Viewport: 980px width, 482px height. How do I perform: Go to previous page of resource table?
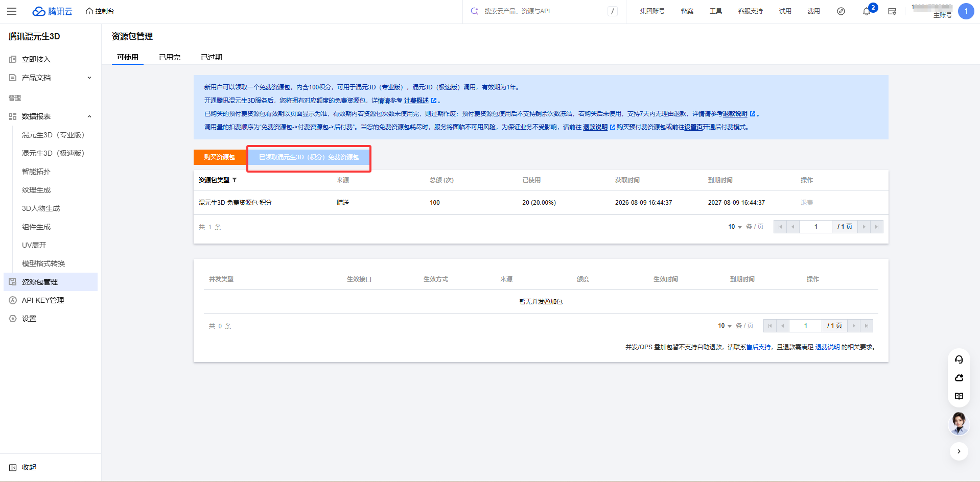coord(793,227)
